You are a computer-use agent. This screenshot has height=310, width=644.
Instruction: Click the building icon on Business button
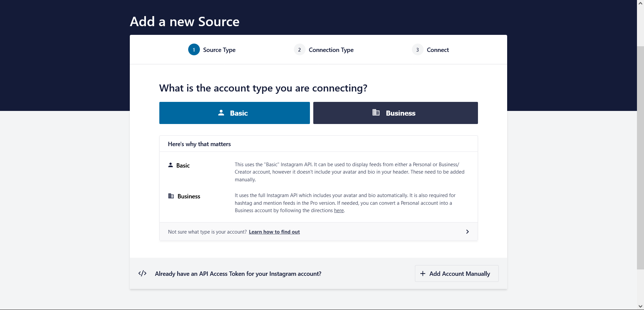[376, 113]
